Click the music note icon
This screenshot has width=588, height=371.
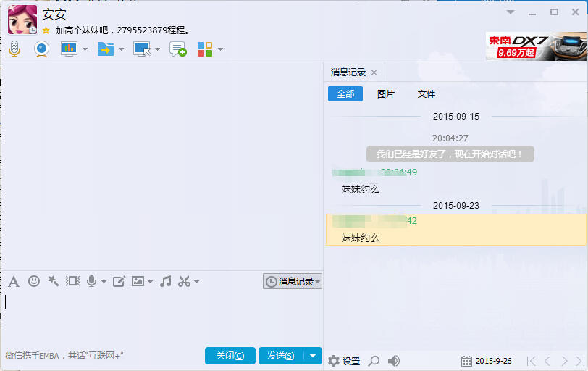(x=165, y=281)
